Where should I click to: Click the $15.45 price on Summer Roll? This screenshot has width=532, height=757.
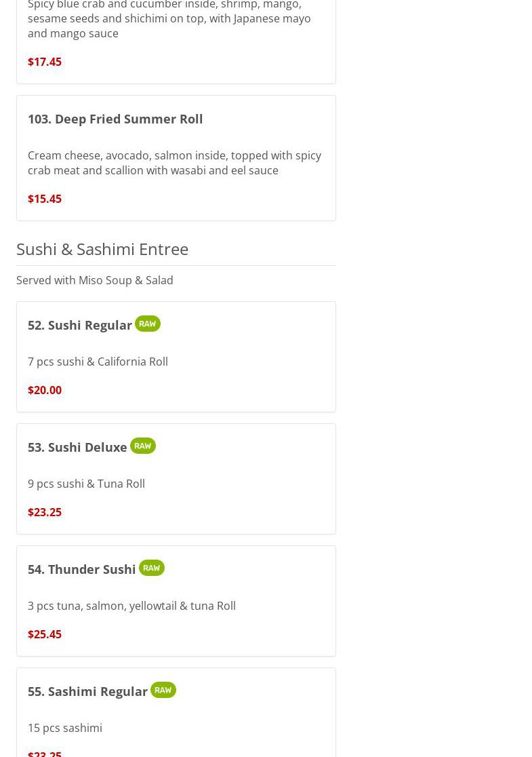45,199
